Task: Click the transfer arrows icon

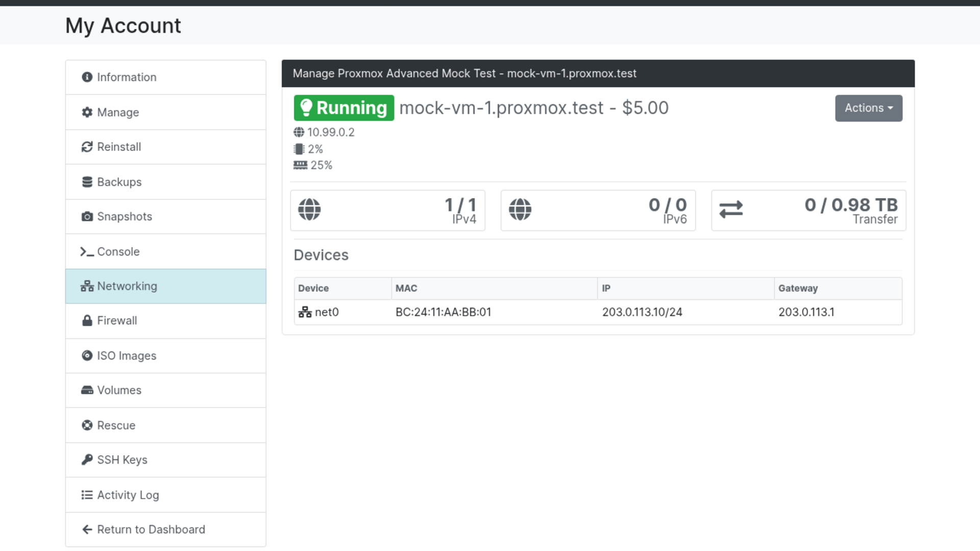Action: tap(731, 210)
